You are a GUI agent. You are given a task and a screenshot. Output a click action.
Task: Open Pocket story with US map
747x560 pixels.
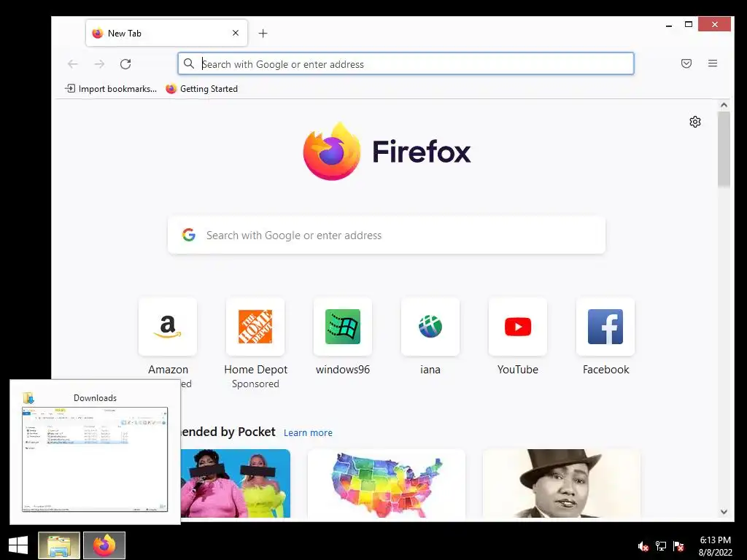coord(387,483)
